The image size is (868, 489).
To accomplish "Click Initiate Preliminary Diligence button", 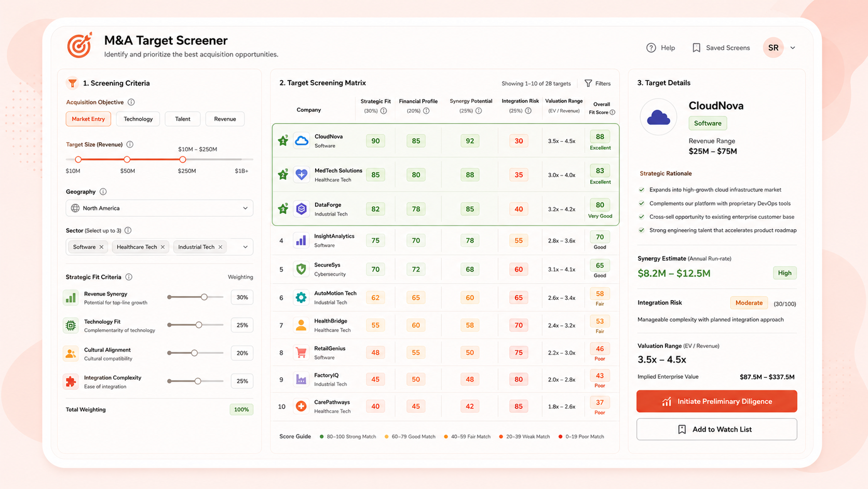I will click(x=717, y=401).
